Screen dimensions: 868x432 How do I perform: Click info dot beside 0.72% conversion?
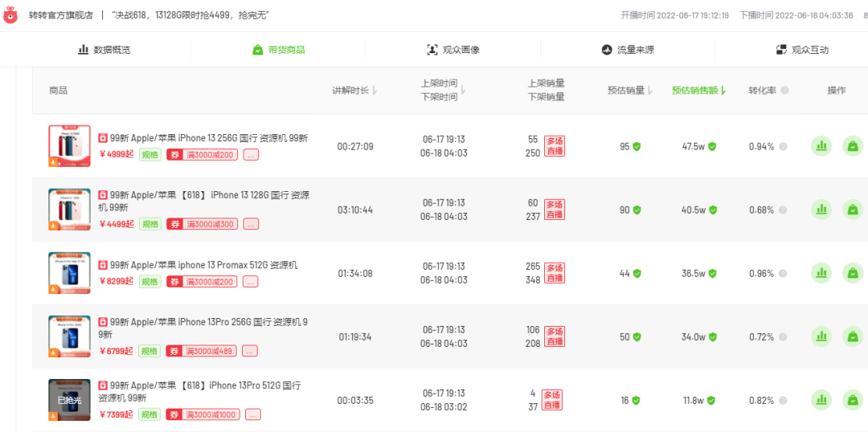pyautogui.click(x=783, y=337)
